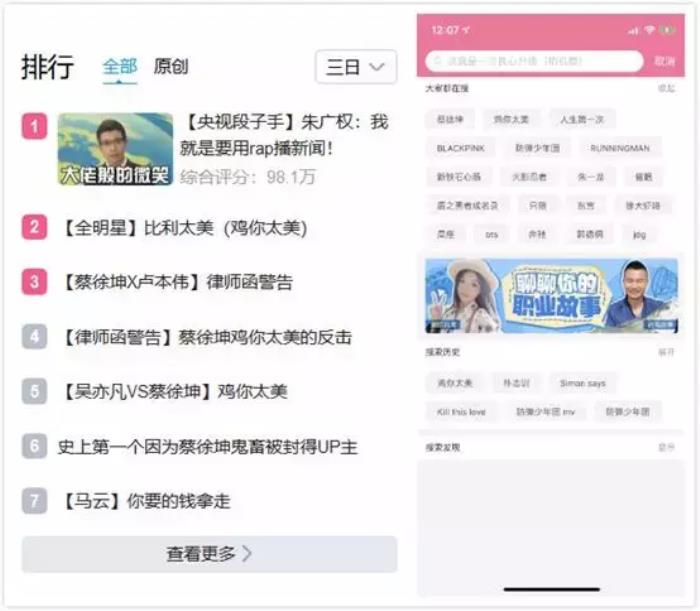This screenshot has width=700, height=611.
Task: Click the pink rank 3 badge
Action: (34, 282)
